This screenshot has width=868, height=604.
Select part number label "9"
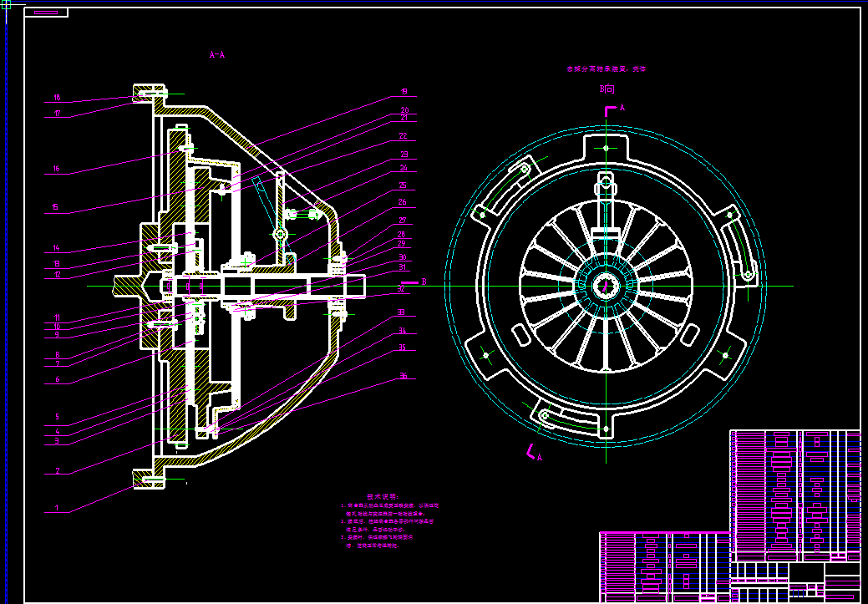pos(57,335)
